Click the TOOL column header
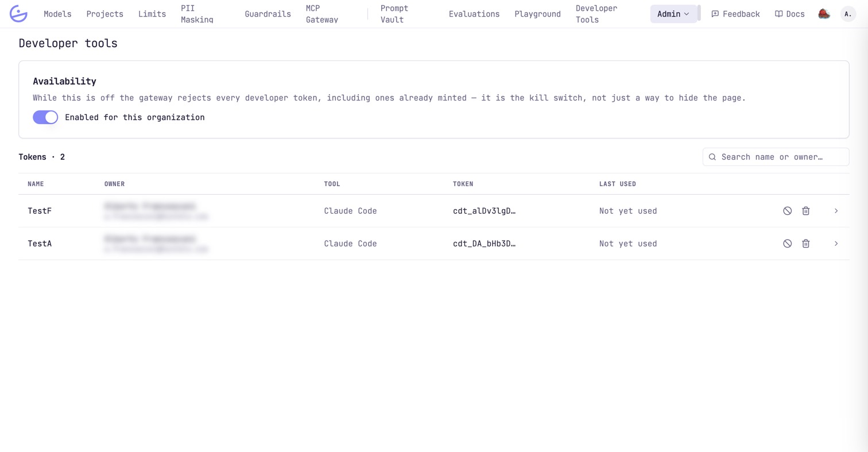The image size is (868, 452). pos(332,184)
